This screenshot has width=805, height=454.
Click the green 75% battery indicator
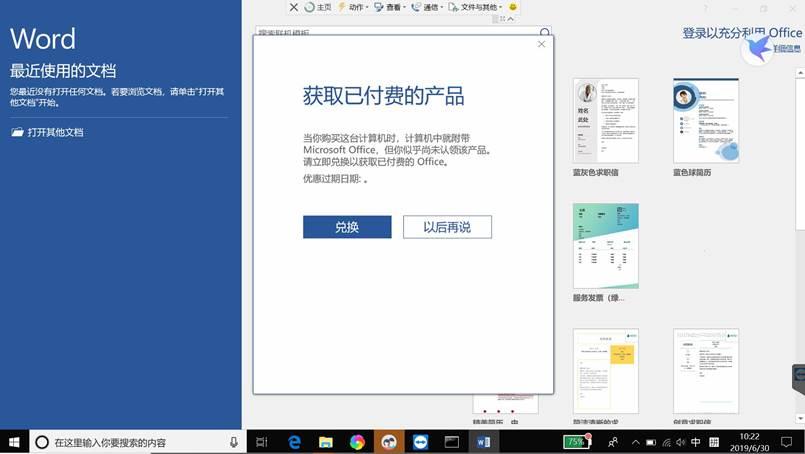pyautogui.click(x=576, y=442)
